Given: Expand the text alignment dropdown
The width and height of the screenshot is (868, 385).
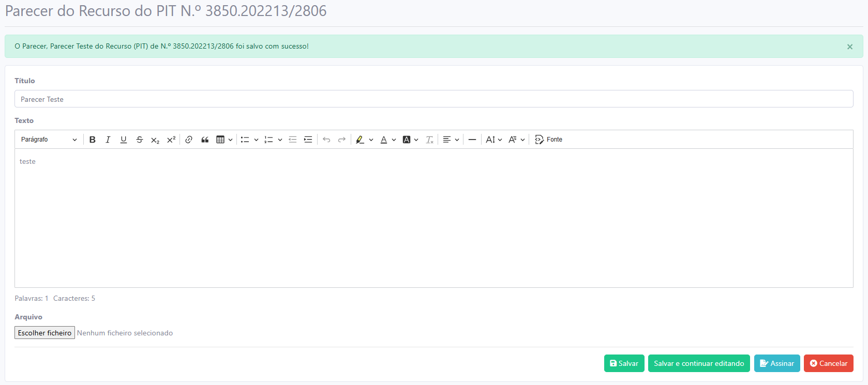Looking at the screenshot, I should point(451,140).
